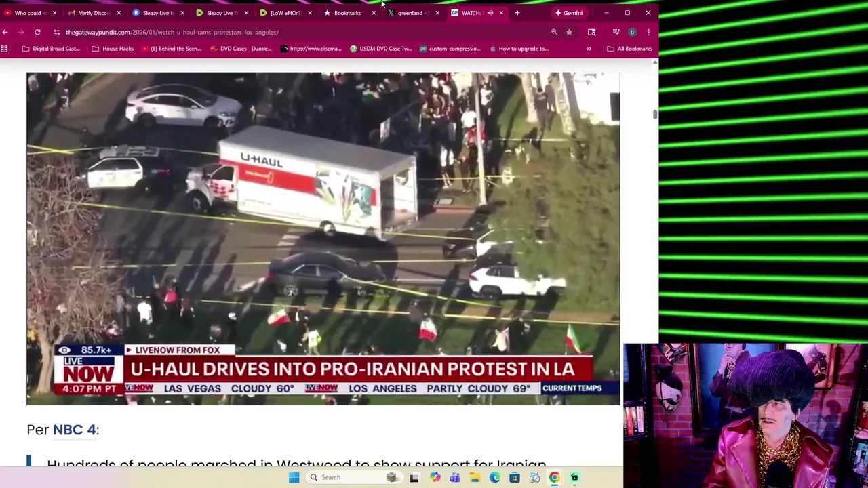
Task: Click the page vertical scrollbar thumb
Action: (x=655, y=115)
